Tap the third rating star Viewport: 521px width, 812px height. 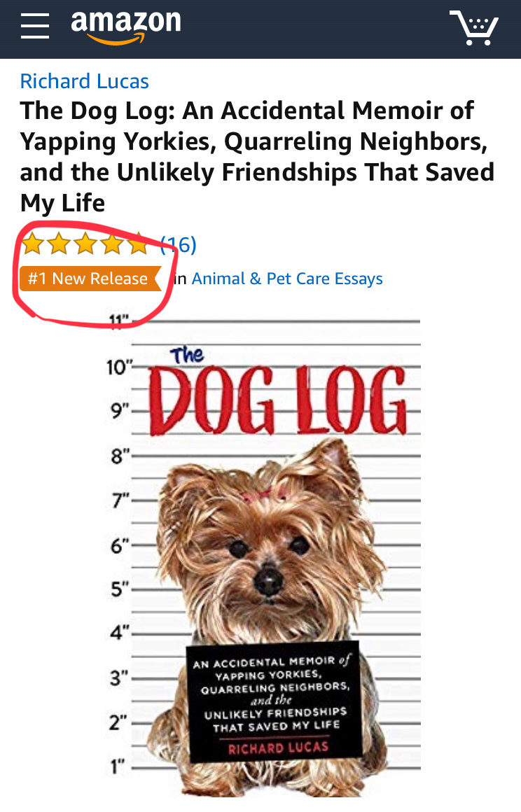point(86,244)
